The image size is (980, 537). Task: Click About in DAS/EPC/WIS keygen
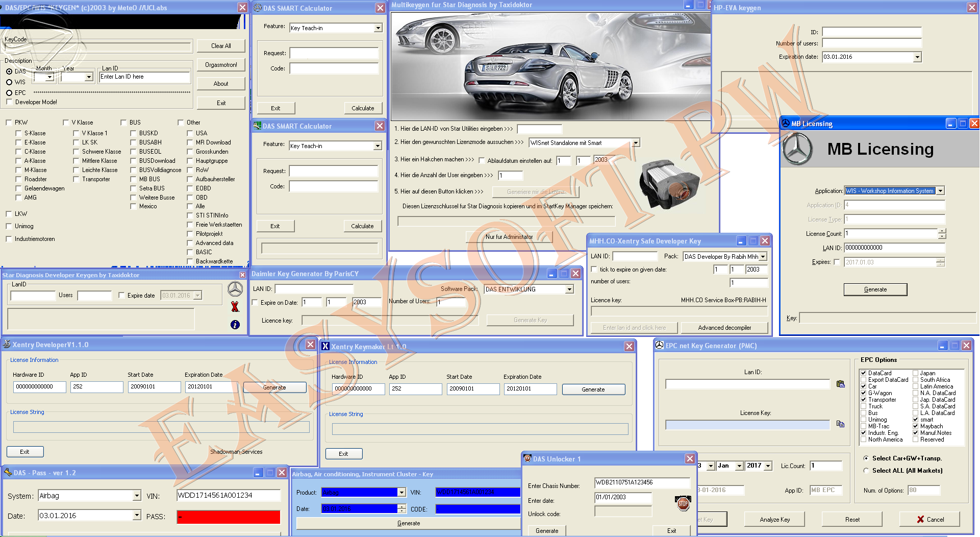point(221,84)
